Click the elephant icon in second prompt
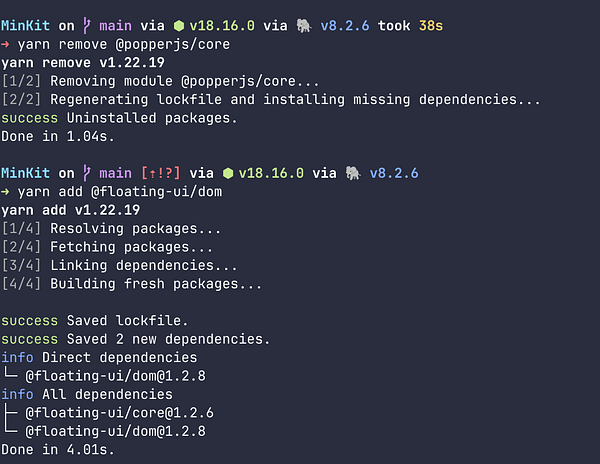Image resolution: width=600 pixels, height=464 pixels. point(353,173)
